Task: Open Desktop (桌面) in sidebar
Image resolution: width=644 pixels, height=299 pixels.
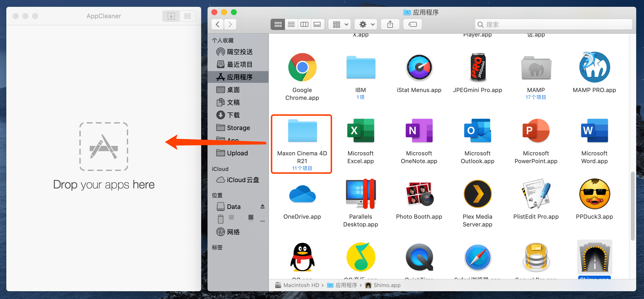Action: (x=238, y=90)
